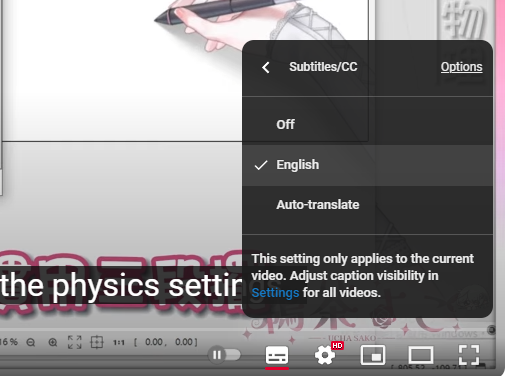Click the zoom out magnifier icon in video

pos(31,342)
